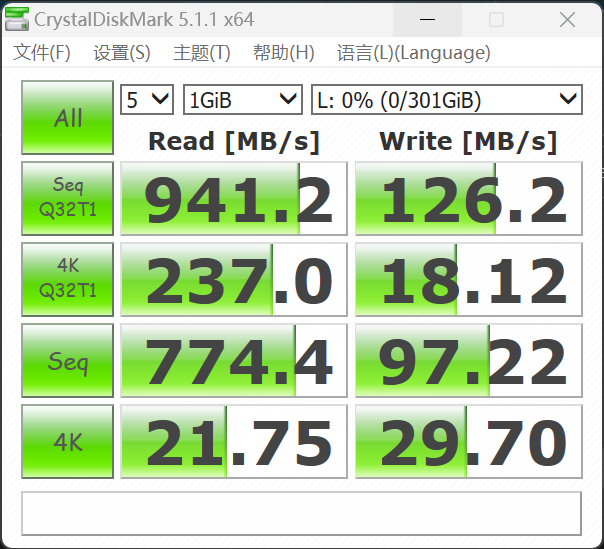Open the 语言(L)(Language) menu
Image resolution: width=604 pixels, height=549 pixels.
point(413,53)
